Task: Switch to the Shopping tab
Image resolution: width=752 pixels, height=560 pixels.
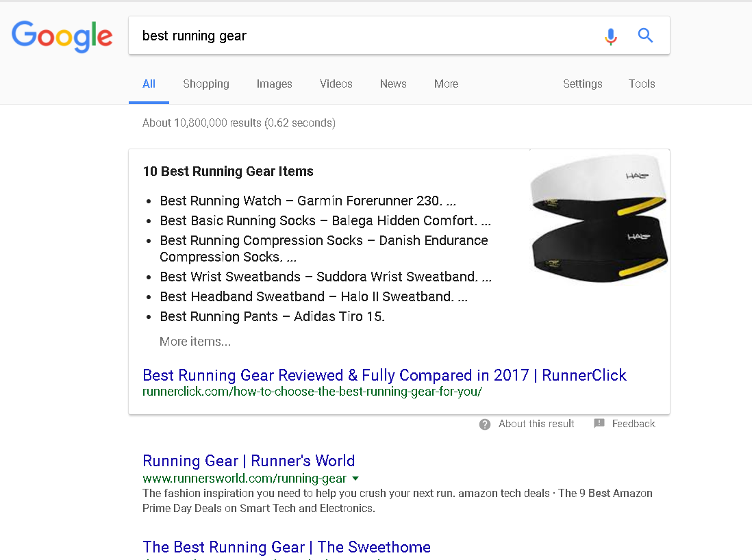Action: (205, 84)
